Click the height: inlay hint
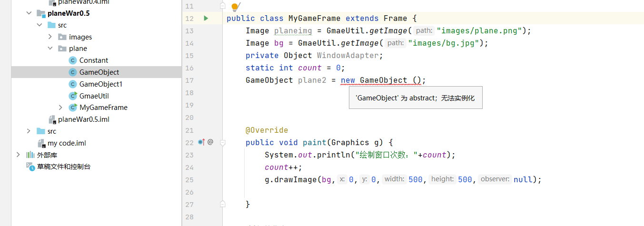644x226 pixels. (x=442, y=179)
